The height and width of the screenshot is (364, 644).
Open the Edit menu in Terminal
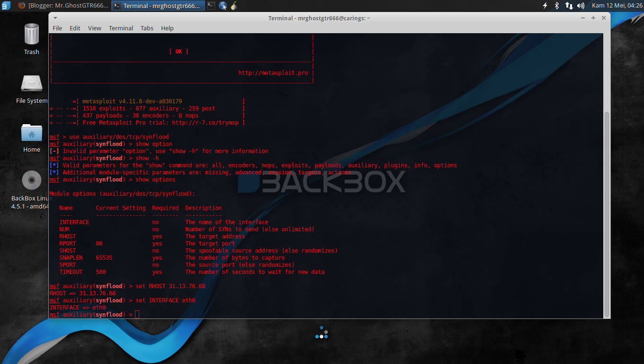coord(75,28)
